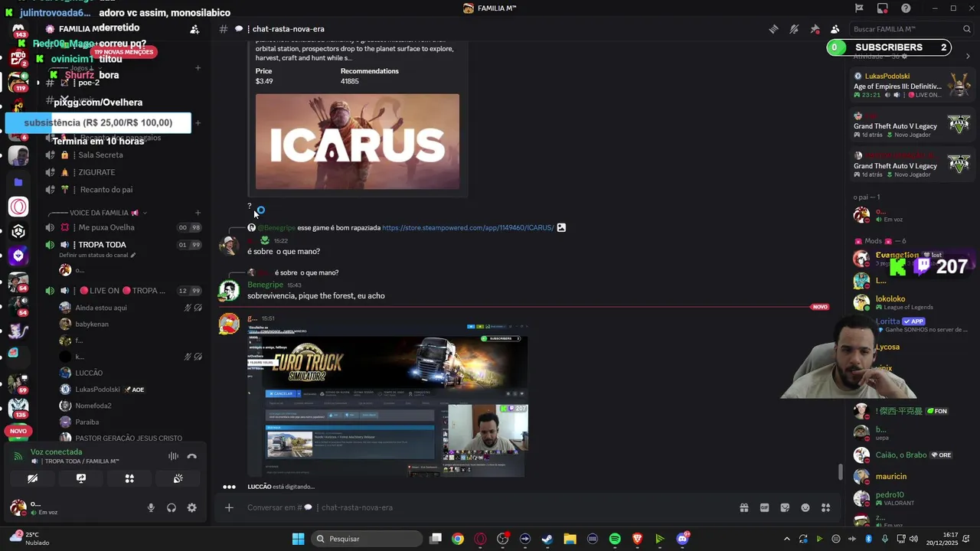The image size is (980, 551).
Task: Open Google Chrome from the taskbar
Action: 458,539
